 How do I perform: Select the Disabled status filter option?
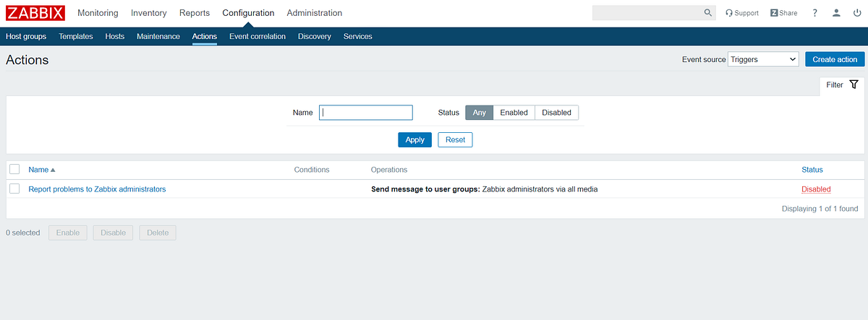557,113
